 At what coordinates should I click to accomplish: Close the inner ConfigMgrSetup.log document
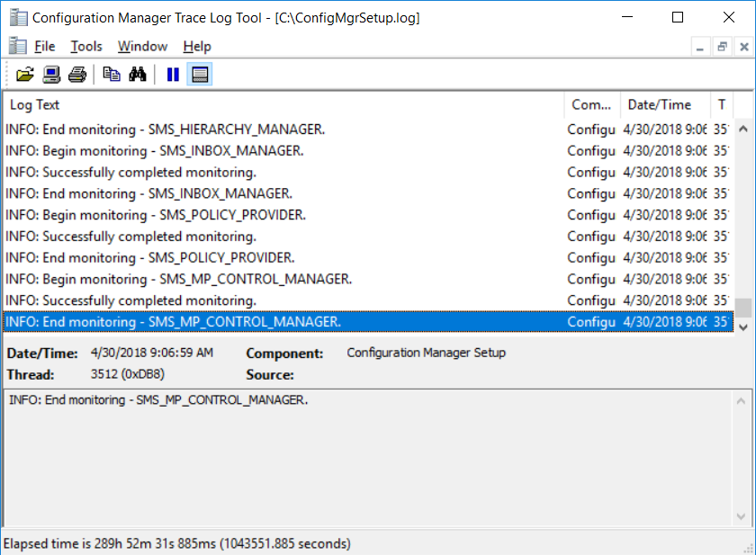pos(744,47)
